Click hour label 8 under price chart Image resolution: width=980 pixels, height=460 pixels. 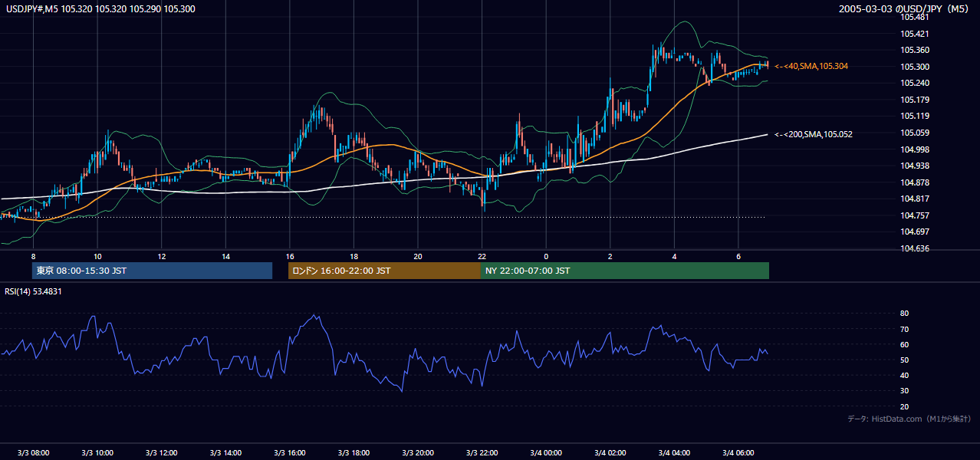point(33,255)
